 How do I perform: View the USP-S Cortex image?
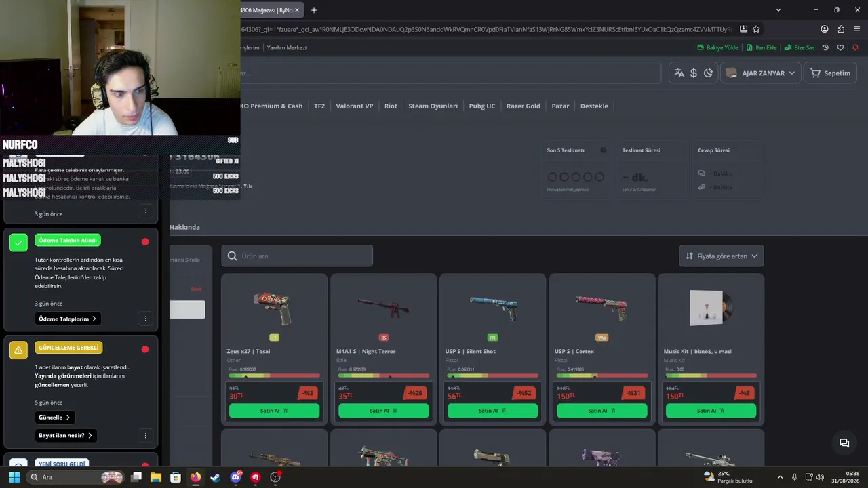[x=601, y=308]
